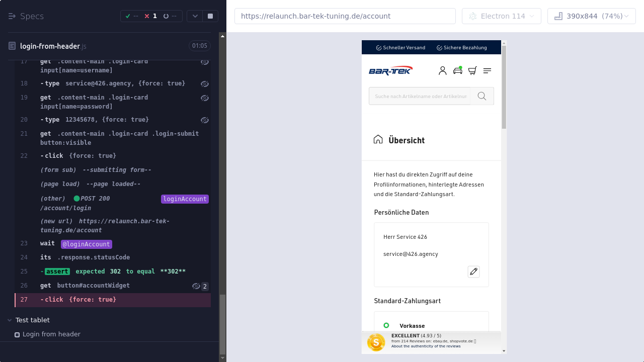Click the product search input field
The image size is (644, 362).
(x=421, y=96)
